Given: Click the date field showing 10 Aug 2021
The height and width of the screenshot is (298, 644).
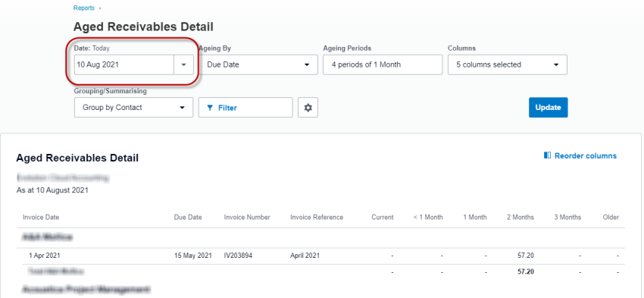Looking at the screenshot, I should pyautogui.click(x=124, y=64).
